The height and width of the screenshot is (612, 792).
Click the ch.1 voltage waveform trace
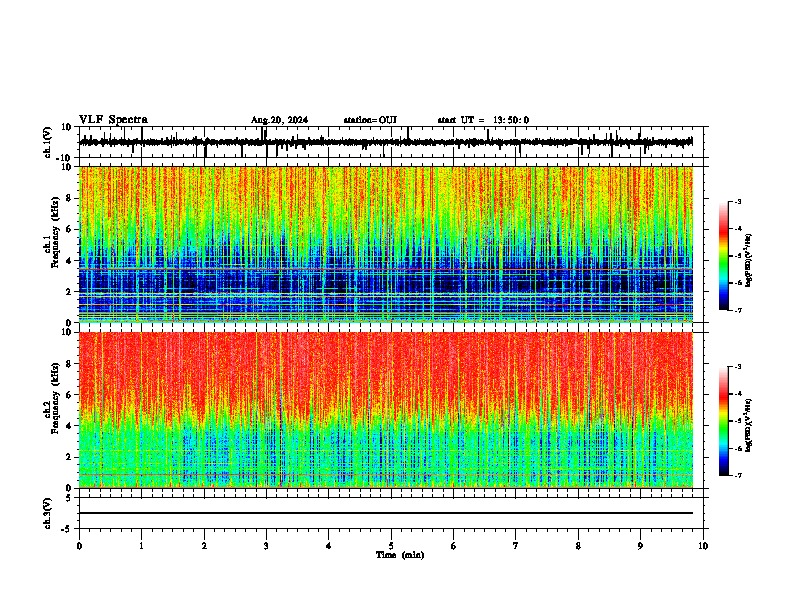click(x=386, y=142)
